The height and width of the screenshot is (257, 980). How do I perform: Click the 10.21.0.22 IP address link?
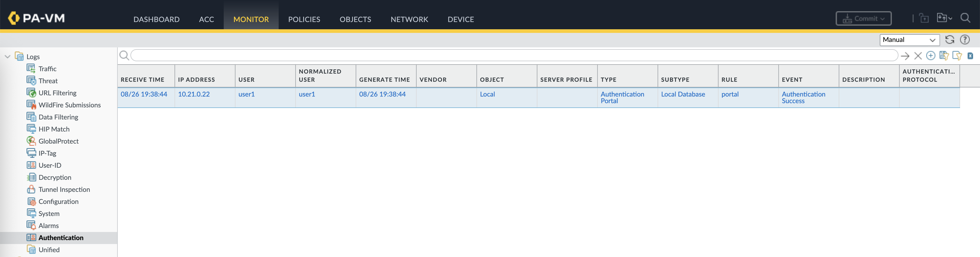click(194, 94)
